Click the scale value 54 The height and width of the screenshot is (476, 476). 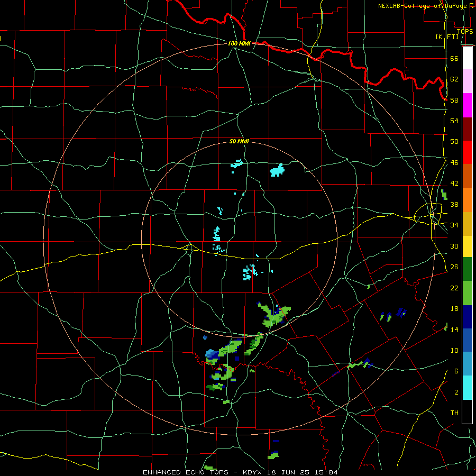(454, 121)
